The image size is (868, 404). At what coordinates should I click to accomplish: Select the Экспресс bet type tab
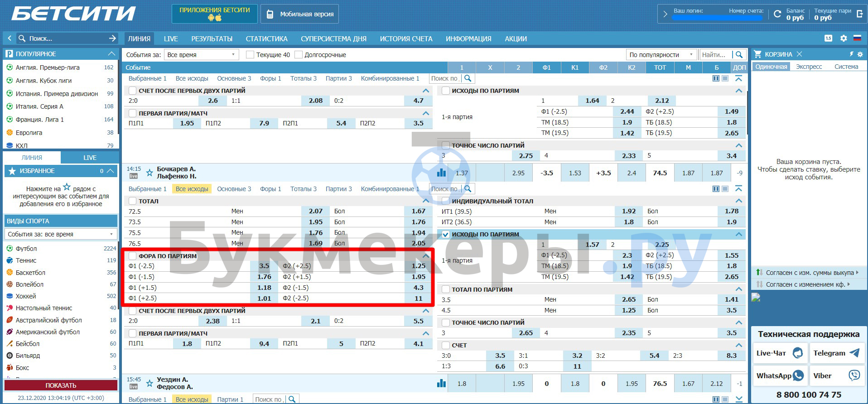(x=809, y=67)
